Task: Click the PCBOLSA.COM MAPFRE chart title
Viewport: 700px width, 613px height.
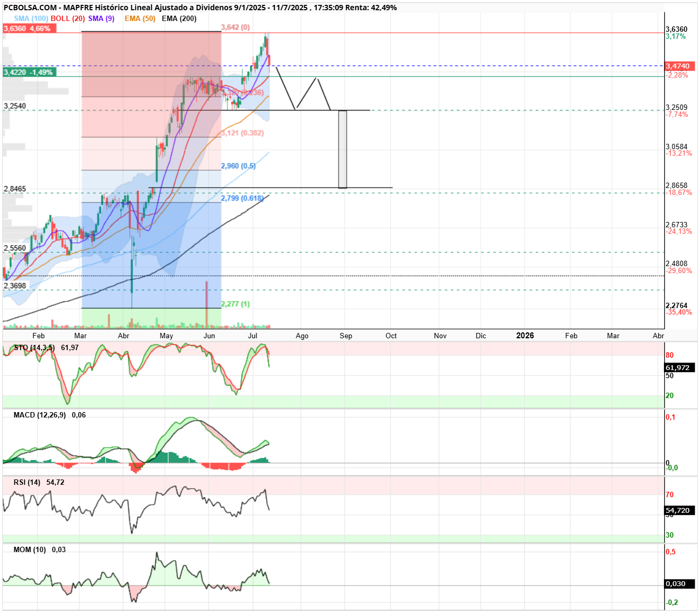Action: 200,8
